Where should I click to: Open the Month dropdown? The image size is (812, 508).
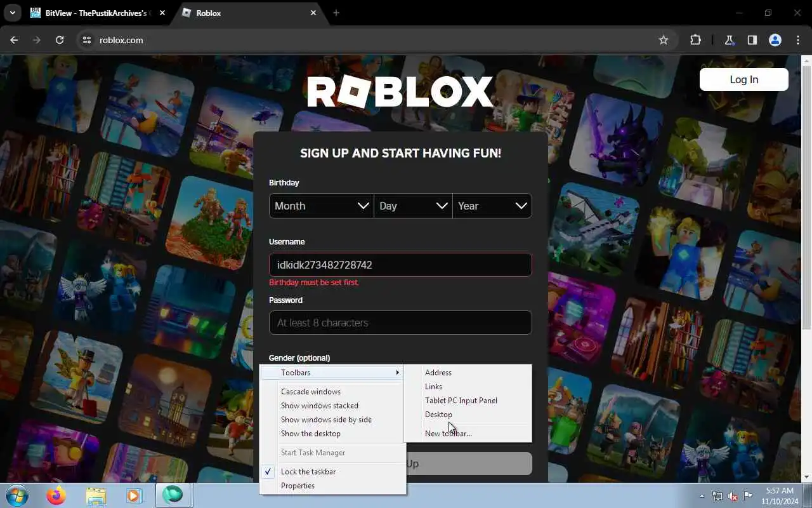pyautogui.click(x=322, y=206)
